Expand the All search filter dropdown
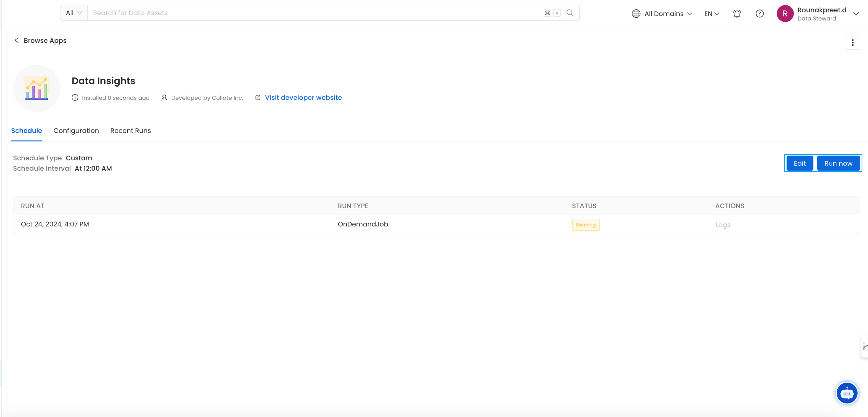 (x=73, y=13)
